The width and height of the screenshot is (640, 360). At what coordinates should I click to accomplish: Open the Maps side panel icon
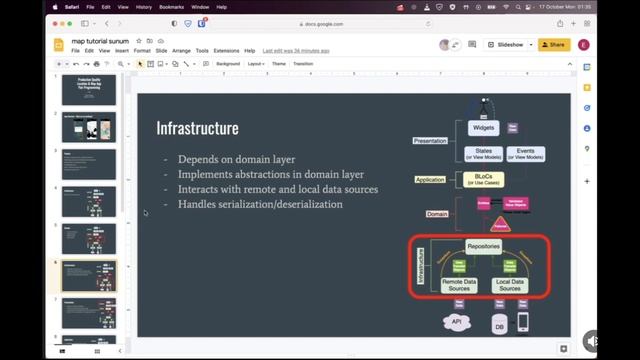pos(587,149)
